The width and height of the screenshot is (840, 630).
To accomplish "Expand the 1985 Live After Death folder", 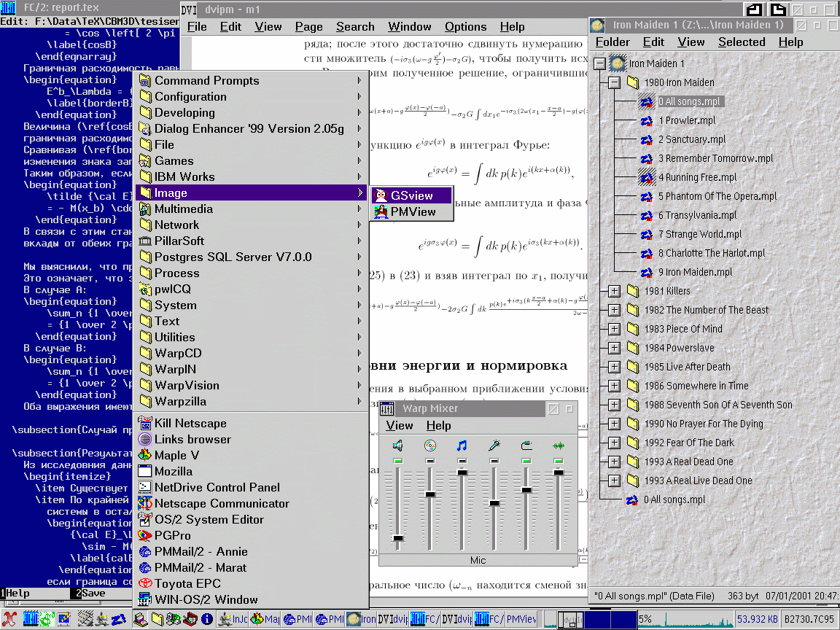I will coord(614,367).
